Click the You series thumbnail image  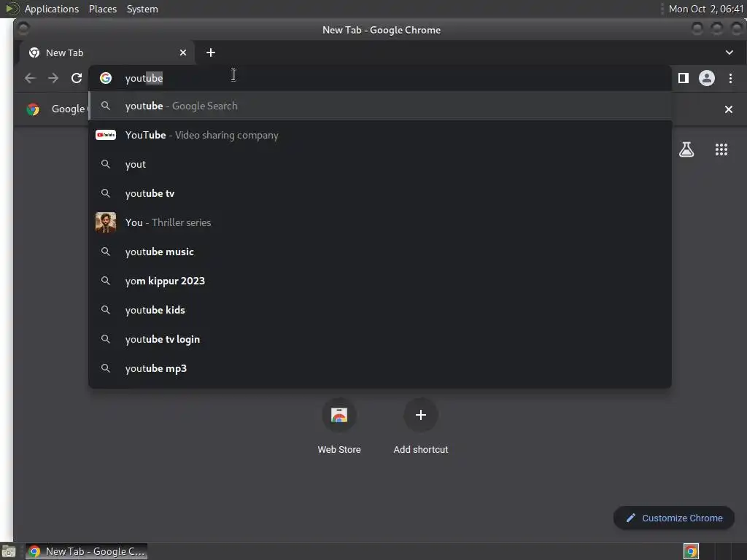click(x=106, y=222)
